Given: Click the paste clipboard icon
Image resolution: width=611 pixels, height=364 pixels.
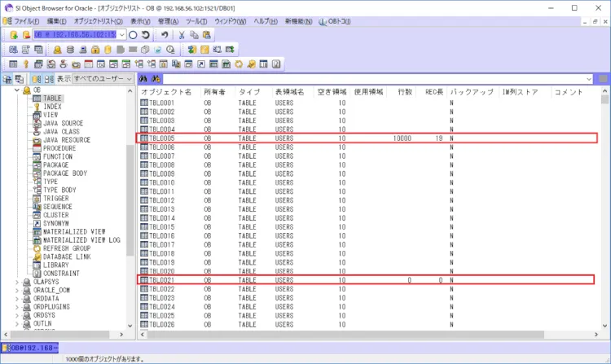Looking at the screenshot, I should 207,35.
